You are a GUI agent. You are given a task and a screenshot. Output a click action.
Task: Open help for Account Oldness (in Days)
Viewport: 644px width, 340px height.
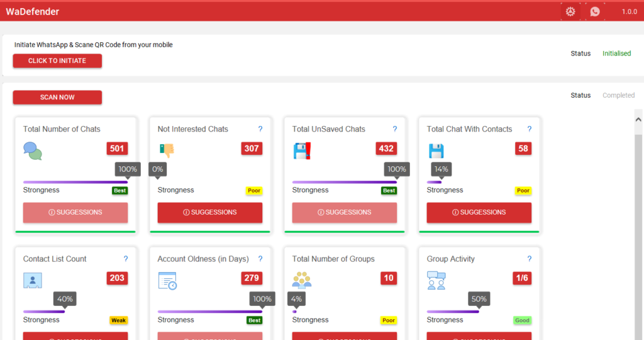[260, 259]
